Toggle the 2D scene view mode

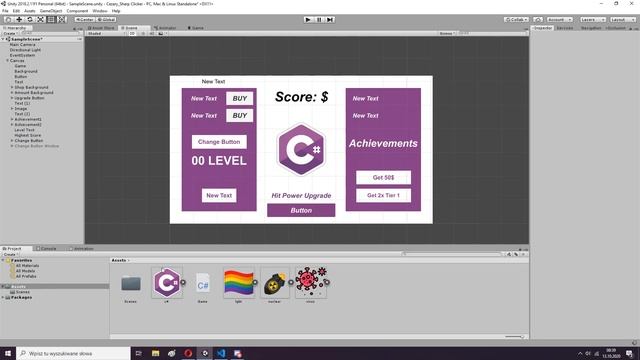coord(132,33)
